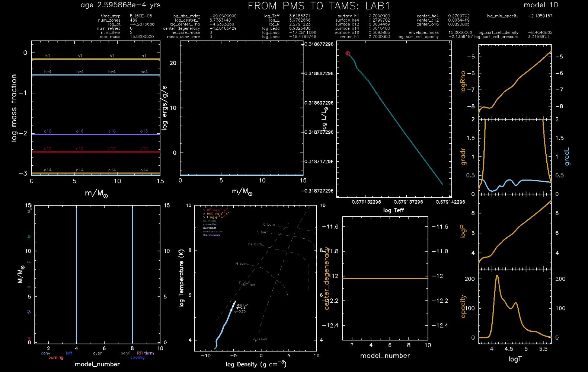Click the 'conv' legend word under Kippenhahn plot
Image resolution: width=588 pixels, height=372 pixels.
tap(45, 353)
